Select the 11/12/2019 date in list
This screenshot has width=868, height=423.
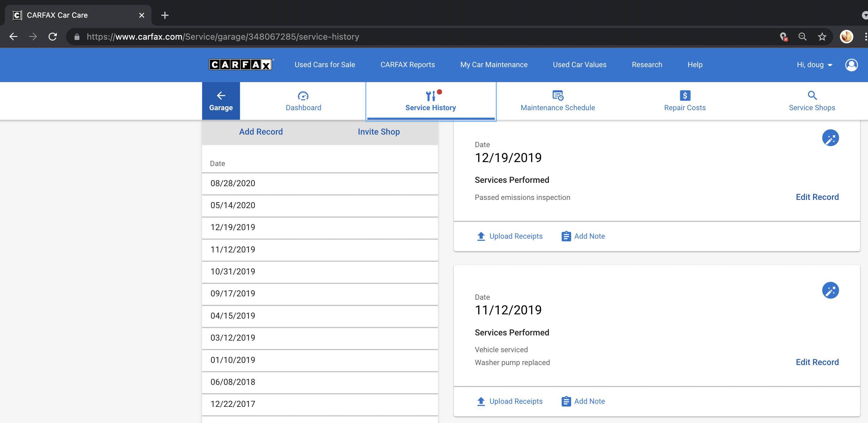pos(320,250)
